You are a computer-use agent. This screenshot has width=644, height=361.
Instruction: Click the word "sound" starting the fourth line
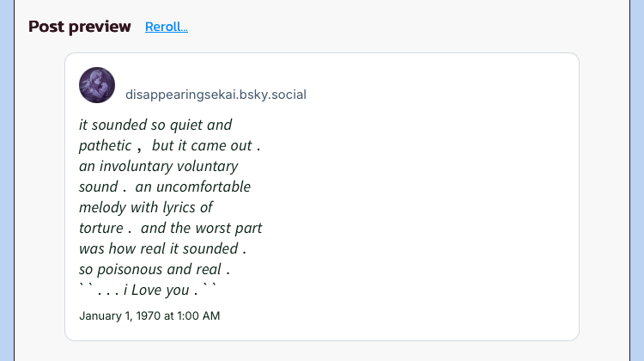[x=98, y=187]
